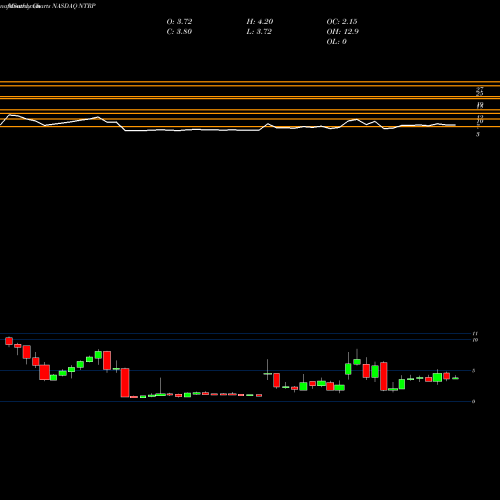Click the lone "5" label below the orange lines
500x500 pixels.
[x=478, y=134]
